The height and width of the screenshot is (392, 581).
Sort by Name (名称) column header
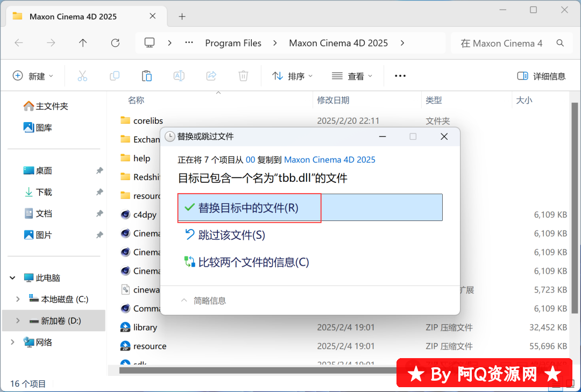tap(136, 100)
